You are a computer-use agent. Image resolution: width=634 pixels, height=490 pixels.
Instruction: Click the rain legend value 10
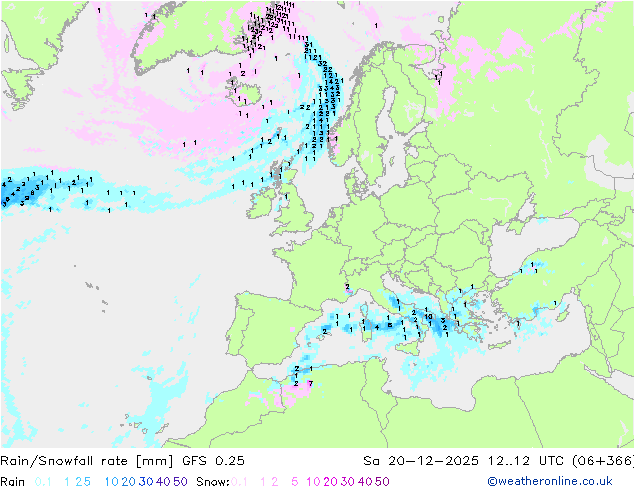pos(111,482)
